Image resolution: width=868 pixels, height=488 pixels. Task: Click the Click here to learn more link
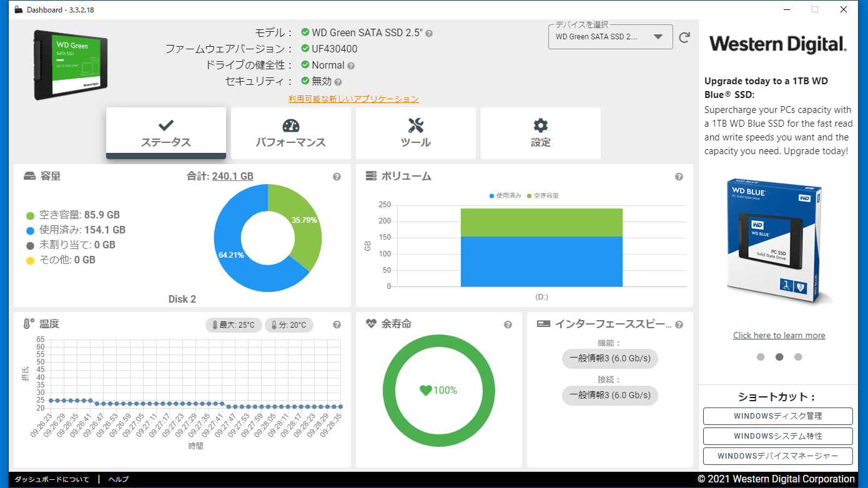(x=779, y=336)
